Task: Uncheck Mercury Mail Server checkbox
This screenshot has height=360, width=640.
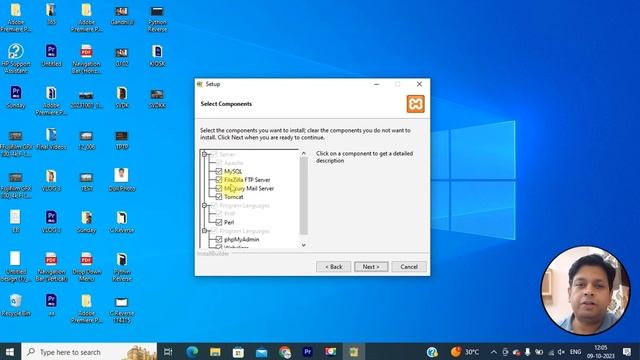Action: [219, 188]
